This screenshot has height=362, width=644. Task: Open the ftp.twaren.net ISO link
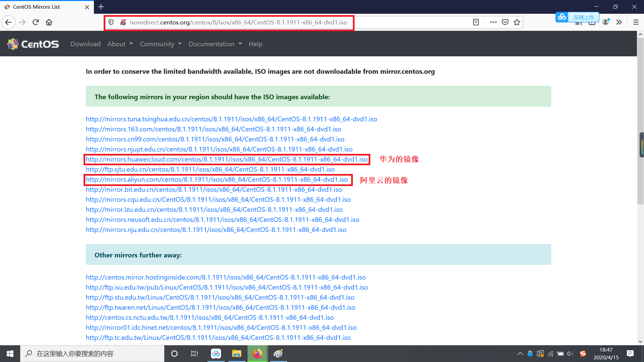(x=220, y=307)
